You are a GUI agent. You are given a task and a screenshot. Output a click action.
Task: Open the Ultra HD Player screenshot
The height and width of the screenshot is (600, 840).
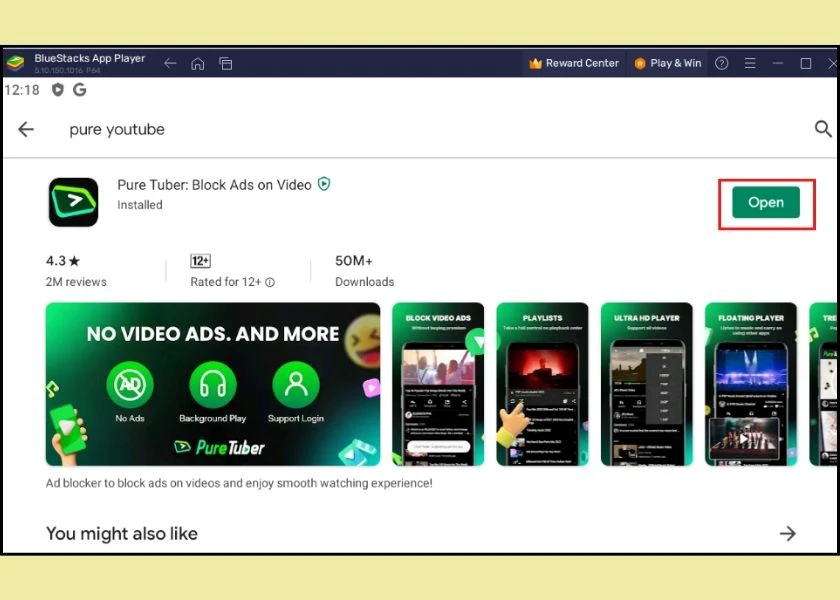click(x=647, y=384)
